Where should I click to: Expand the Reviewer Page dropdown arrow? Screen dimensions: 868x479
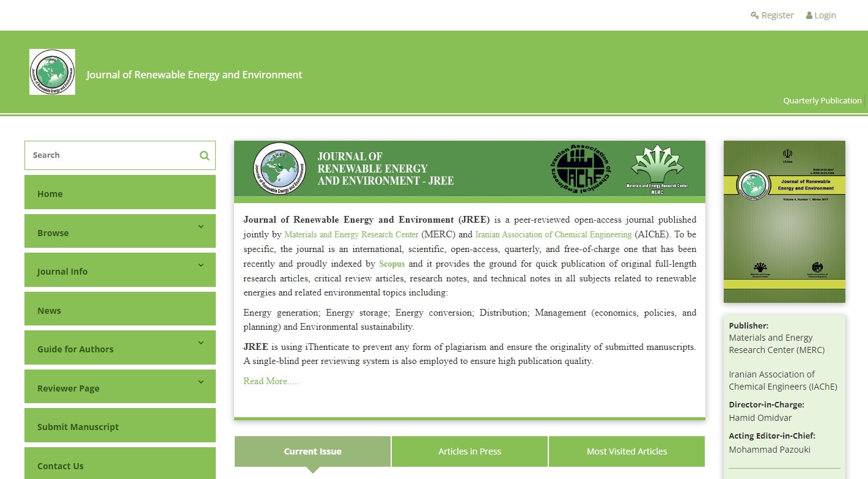click(x=200, y=382)
